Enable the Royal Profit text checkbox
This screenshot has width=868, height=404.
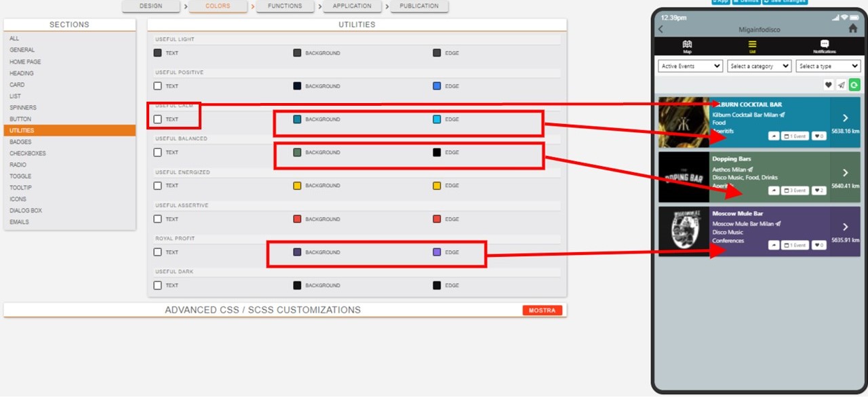coord(158,252)
